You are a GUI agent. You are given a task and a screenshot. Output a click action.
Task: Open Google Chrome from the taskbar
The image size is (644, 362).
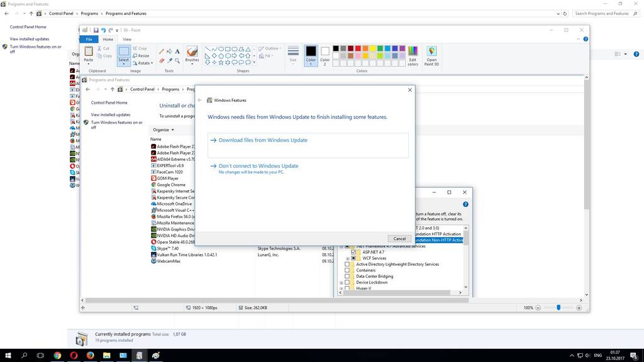[x=57, y=356]
